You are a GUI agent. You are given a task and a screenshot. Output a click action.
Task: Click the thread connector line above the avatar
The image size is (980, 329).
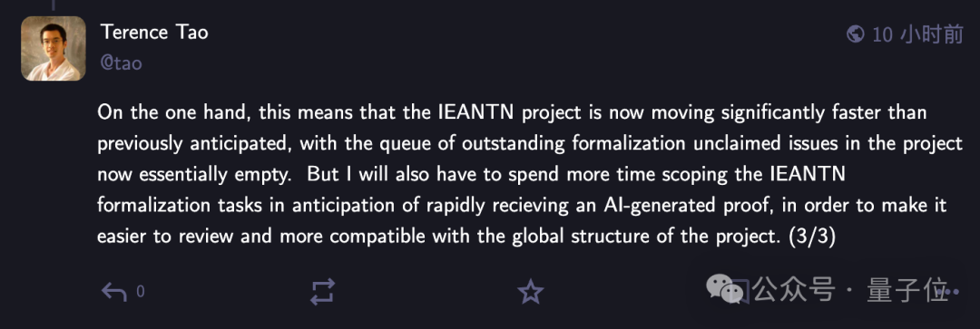pos(54,5)
